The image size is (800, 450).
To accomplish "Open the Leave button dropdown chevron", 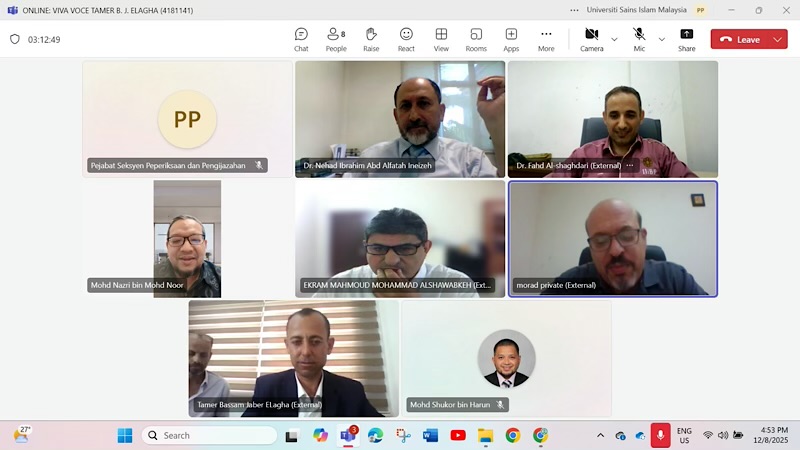I will pyautogui.click(x=778, y=39).
